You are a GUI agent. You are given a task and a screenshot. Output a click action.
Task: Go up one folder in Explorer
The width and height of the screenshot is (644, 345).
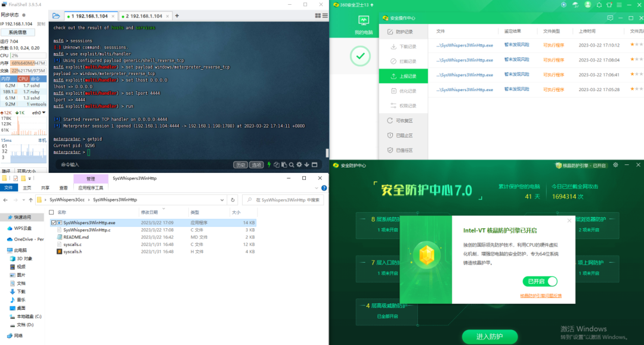pos(30,200)
